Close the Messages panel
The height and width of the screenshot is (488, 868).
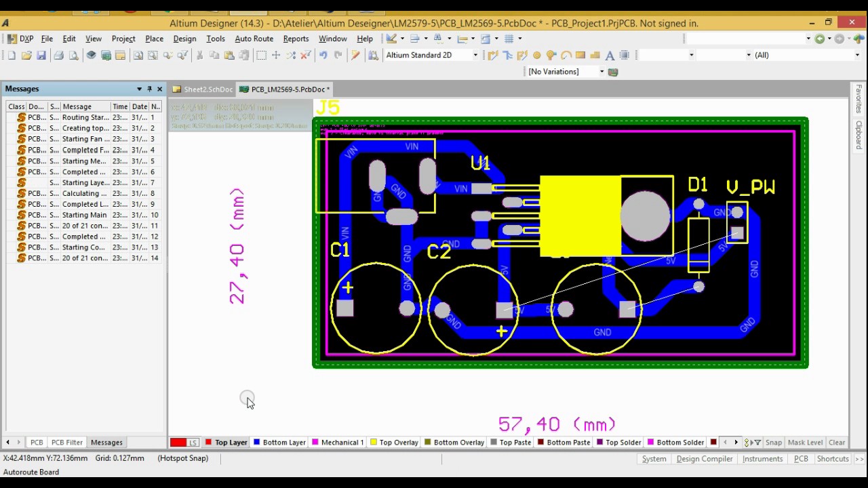[x=160, y=89]
